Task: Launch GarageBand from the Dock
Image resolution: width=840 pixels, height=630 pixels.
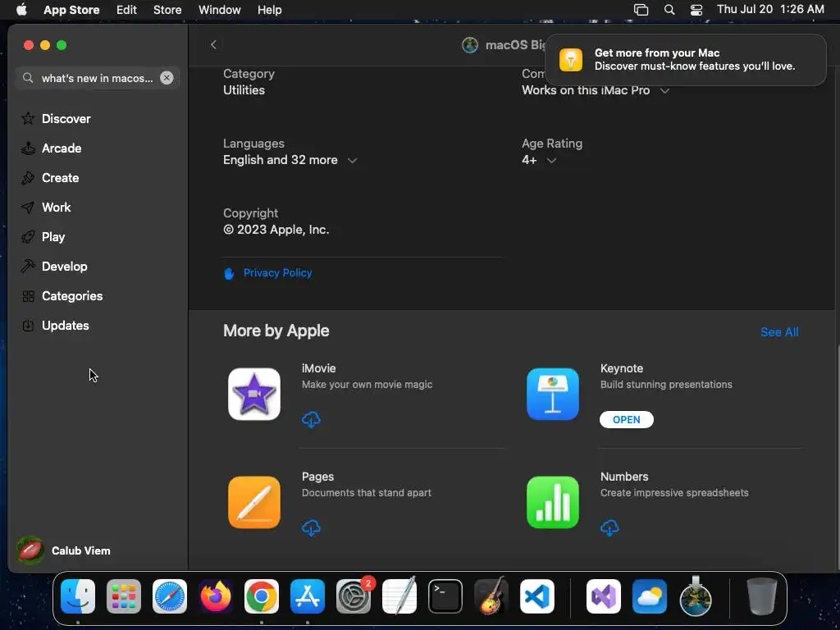Action: (x=491, y=596)
